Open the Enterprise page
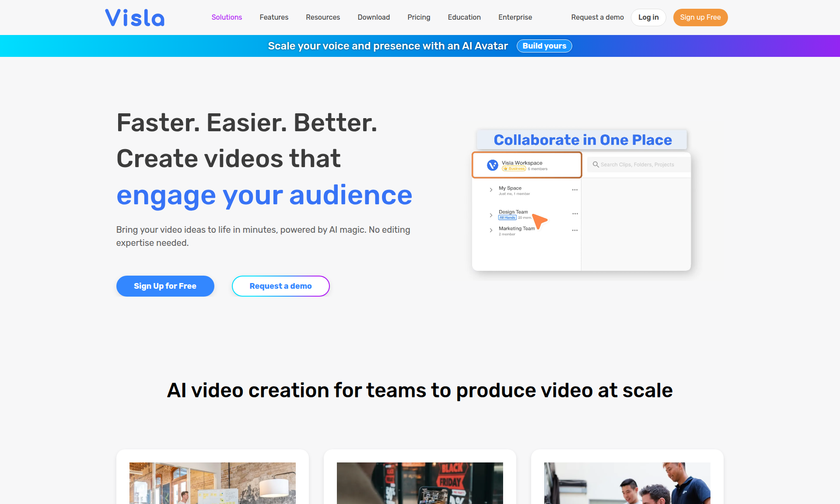Screen dimensions: 840x504 (x=515, y=17)
